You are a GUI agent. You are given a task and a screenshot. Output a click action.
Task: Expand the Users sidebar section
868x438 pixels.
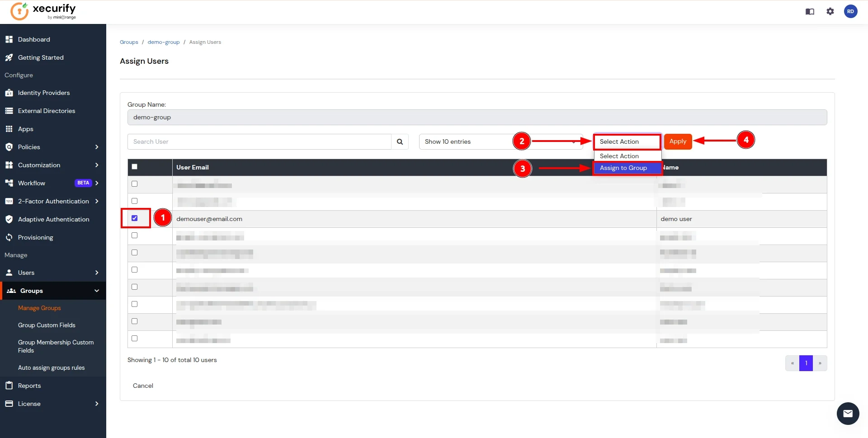(x=26, y=272)
